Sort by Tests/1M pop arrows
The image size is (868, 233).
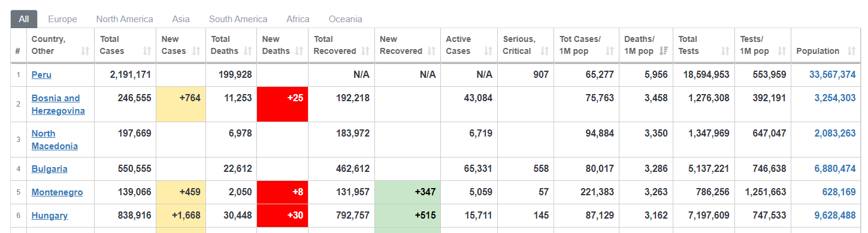pos(781,52)
